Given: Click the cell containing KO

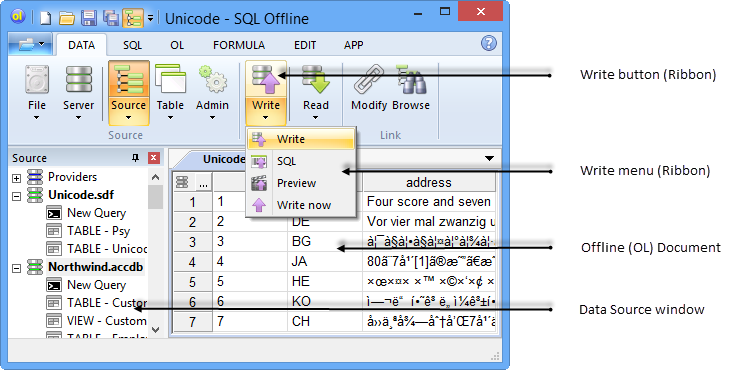Looking at the screenshot, I should click(x=325, y=301).
